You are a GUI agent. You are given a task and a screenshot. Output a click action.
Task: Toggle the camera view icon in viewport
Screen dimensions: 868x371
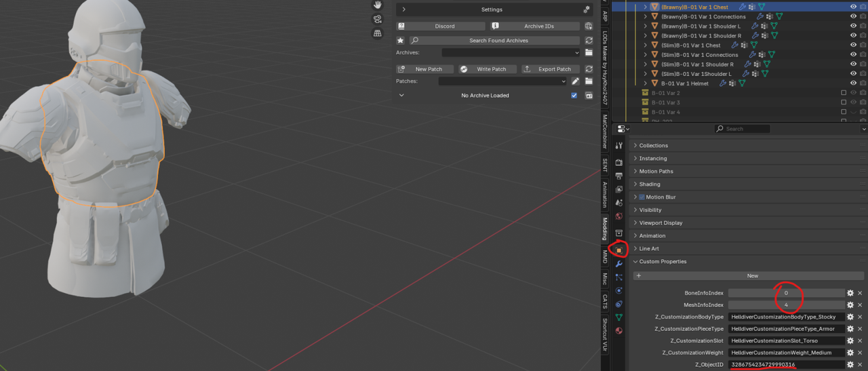tap(378, 19)
